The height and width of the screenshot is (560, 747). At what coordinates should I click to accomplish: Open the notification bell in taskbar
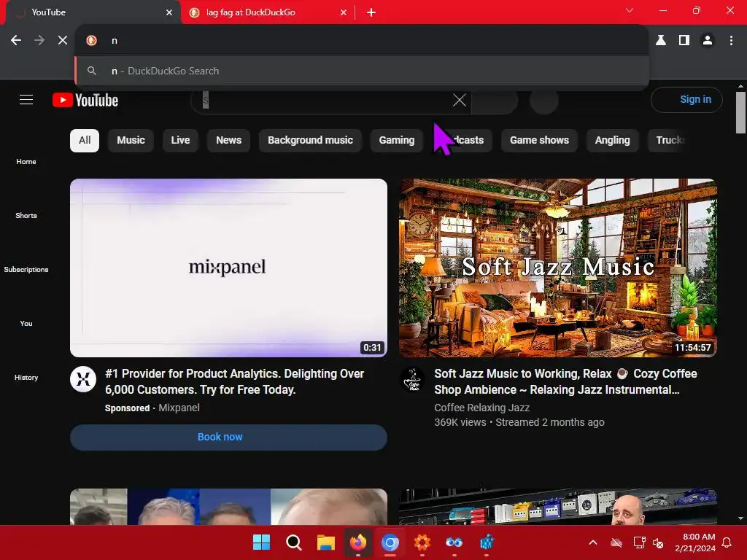pyautogui.click(x=727, y=542)
